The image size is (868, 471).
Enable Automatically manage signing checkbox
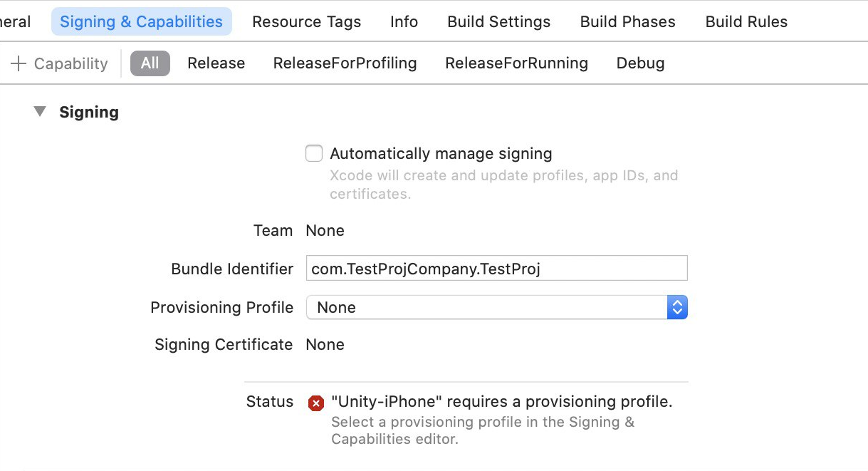[x=314, y=153]
